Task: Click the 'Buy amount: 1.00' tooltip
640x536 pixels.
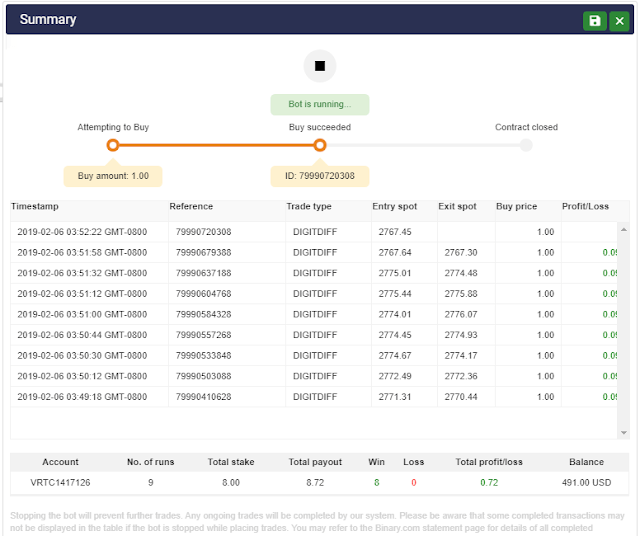Action: (x=113, y=176)
